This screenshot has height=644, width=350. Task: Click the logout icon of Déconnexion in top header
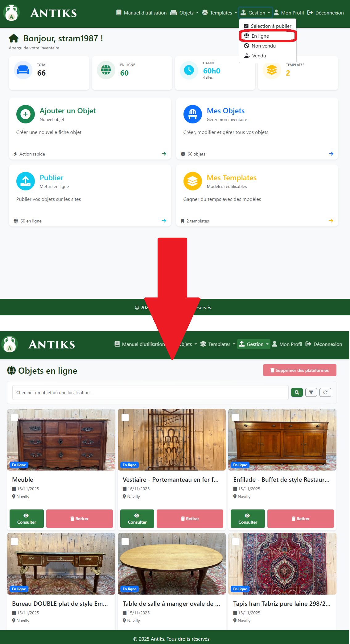pos(310,13)
